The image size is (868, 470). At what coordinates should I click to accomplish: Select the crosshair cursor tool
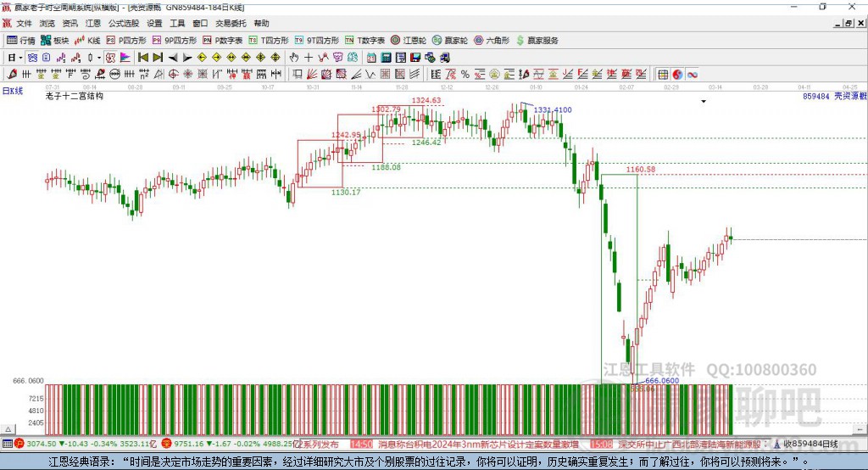[x=309, y=57]
